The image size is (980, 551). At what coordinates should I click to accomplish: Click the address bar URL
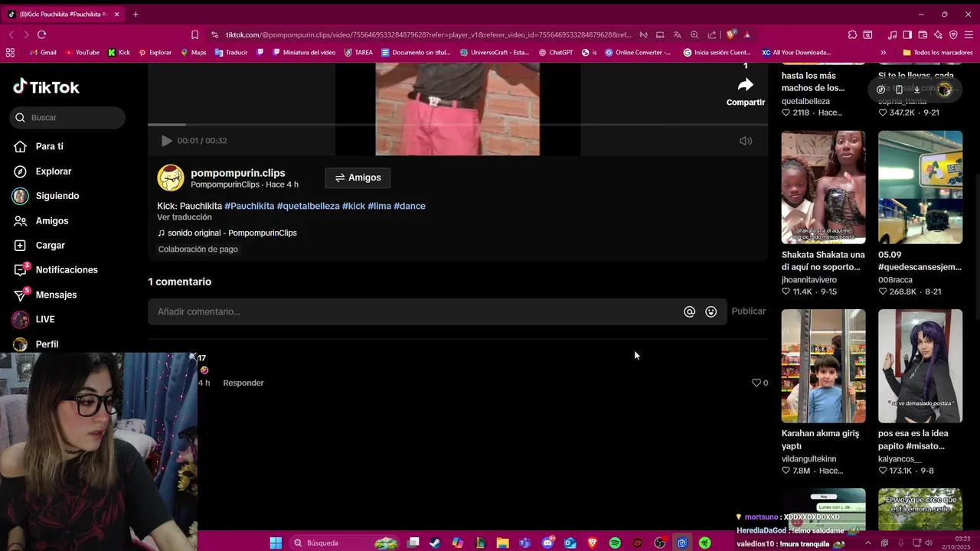coord(428,34)
